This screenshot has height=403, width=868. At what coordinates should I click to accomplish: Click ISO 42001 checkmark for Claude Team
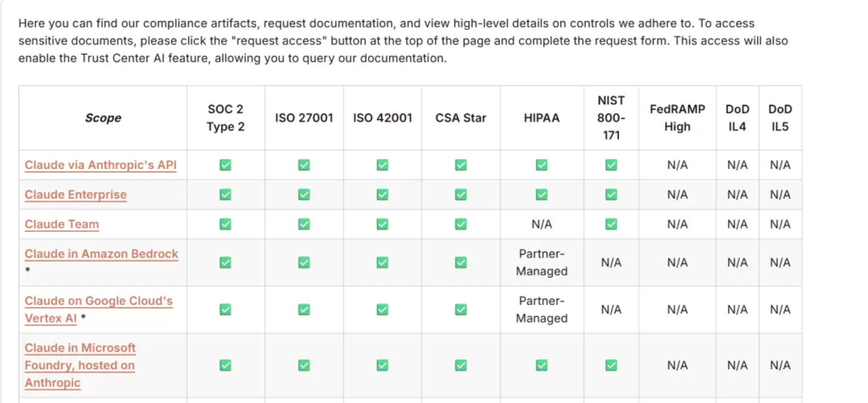point(382,224)
